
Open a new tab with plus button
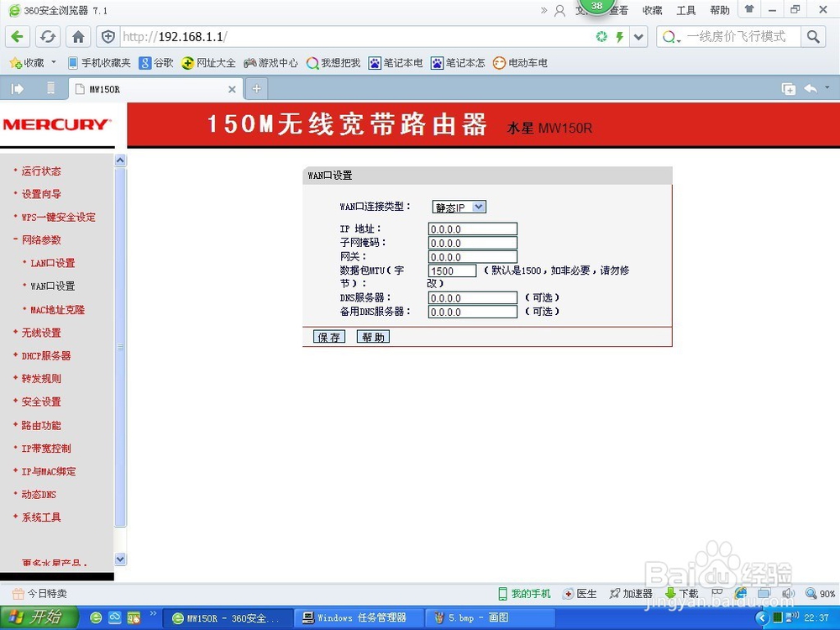(256, 88)
